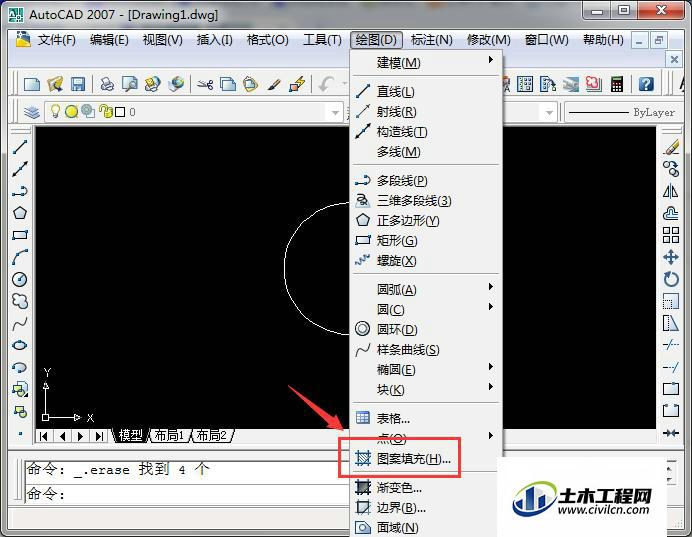Expand the 圆(C) submenu
692x537 pixels.
tap(427, 309)
